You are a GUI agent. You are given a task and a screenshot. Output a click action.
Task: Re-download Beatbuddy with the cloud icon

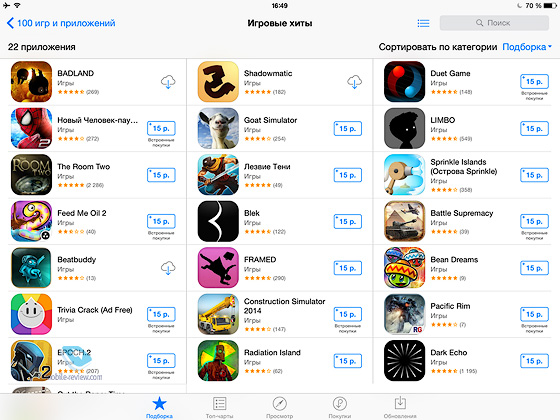[168, 268]
